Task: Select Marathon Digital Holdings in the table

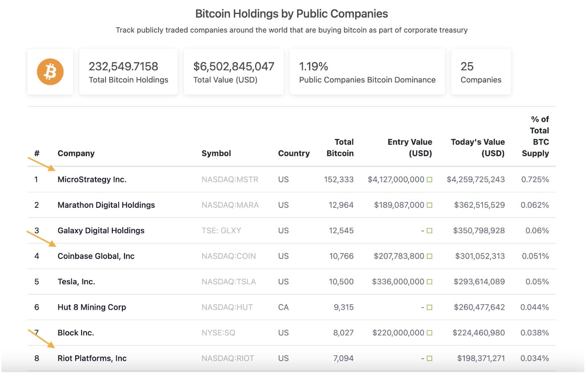Action: [x=106, y=205]
